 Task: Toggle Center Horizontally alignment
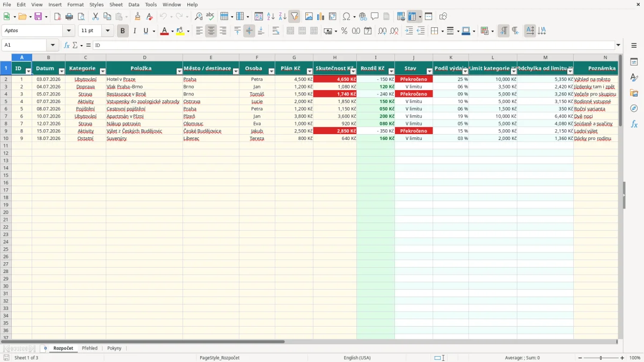click(211, 31)
